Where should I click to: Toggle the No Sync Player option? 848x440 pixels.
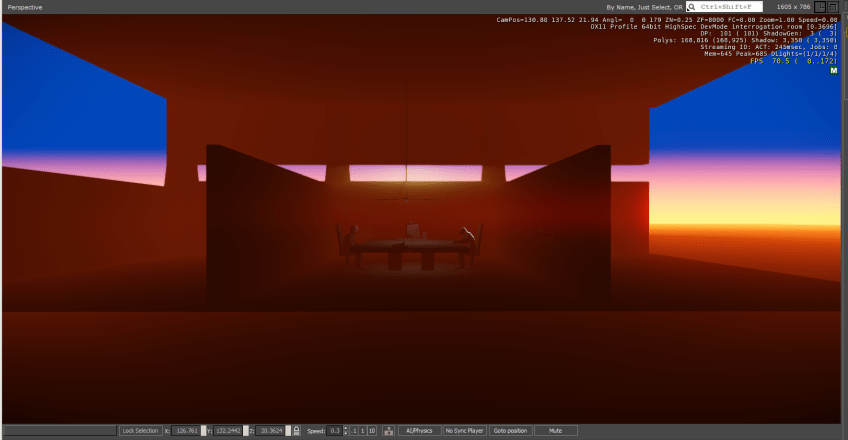tap(464, 430)
